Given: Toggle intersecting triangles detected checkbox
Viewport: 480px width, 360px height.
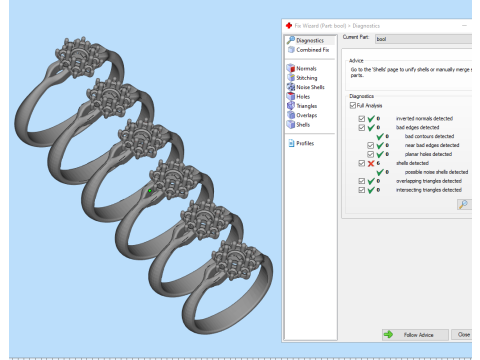Looking at the screenshot, I should 362,190.
